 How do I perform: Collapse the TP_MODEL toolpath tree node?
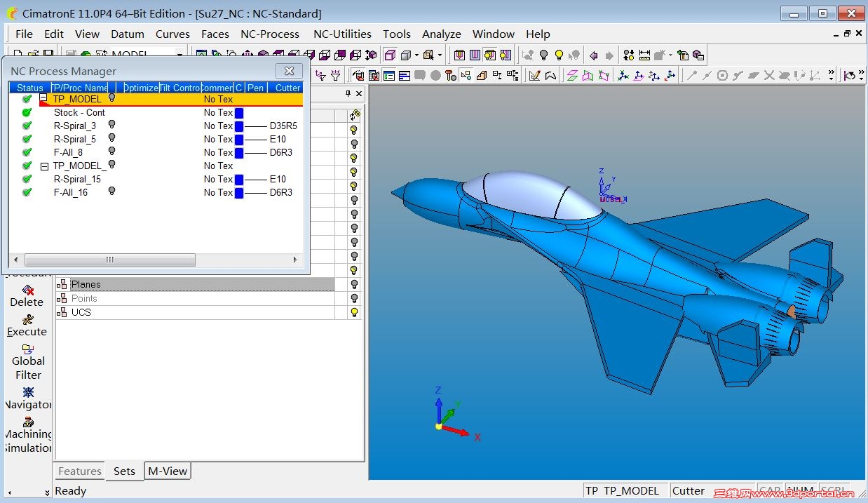click(44, 99)
